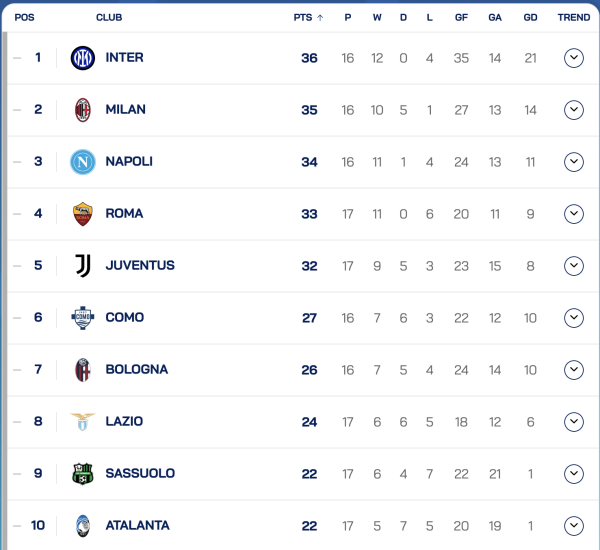Viewport: 600px width, 550px height.
Task: Open the MILAN club link
Action: 125,110
